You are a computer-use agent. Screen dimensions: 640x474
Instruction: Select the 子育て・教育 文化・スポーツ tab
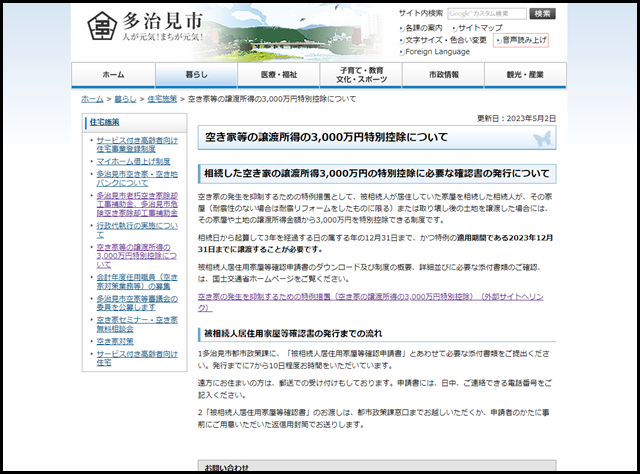(x=361, y=75)
